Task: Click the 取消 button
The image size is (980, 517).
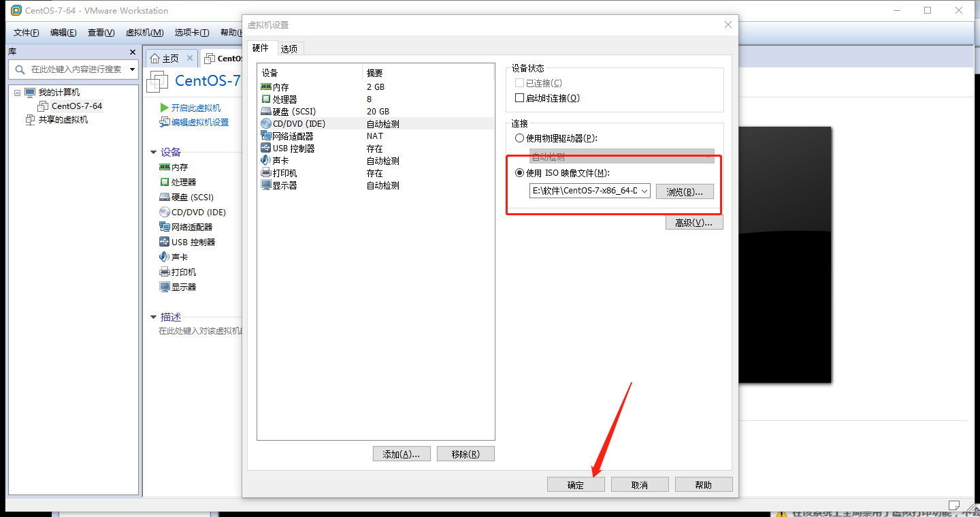Action: click(640, 484)
